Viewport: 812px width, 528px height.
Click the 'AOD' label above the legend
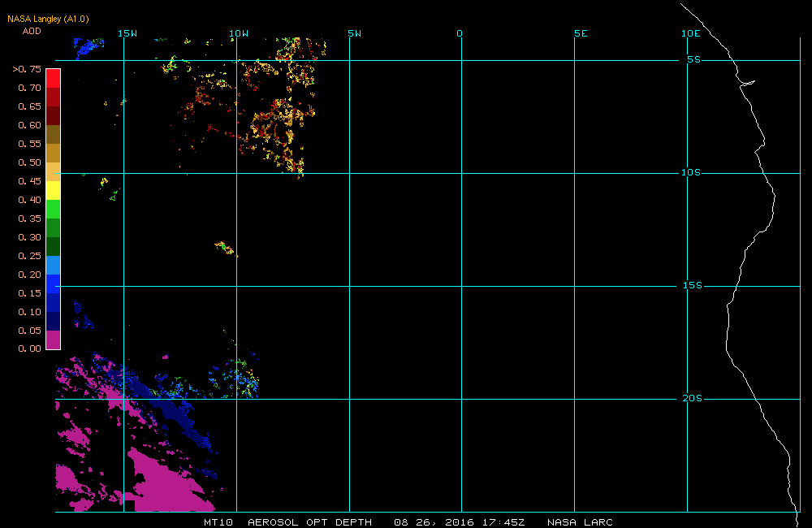pos(31,32)
